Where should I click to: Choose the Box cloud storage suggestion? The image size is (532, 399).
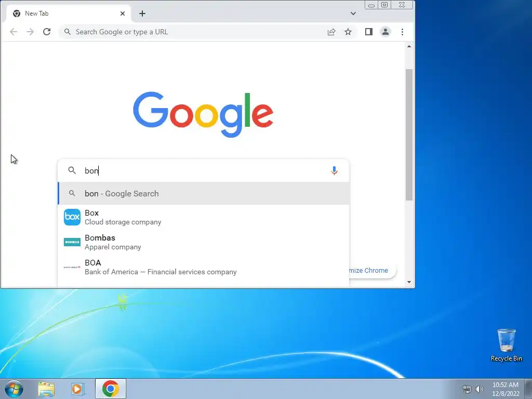pyautogui.click(x=204, y=217)
